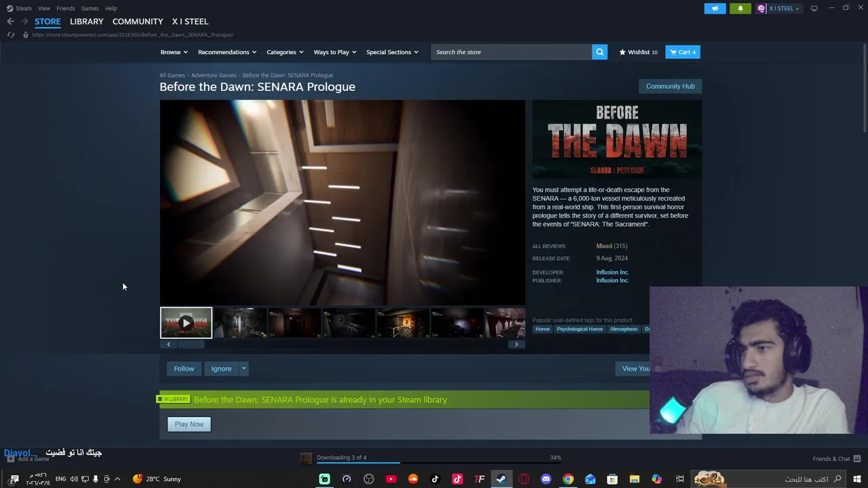Open the Games menu

[x=90, y=8]
